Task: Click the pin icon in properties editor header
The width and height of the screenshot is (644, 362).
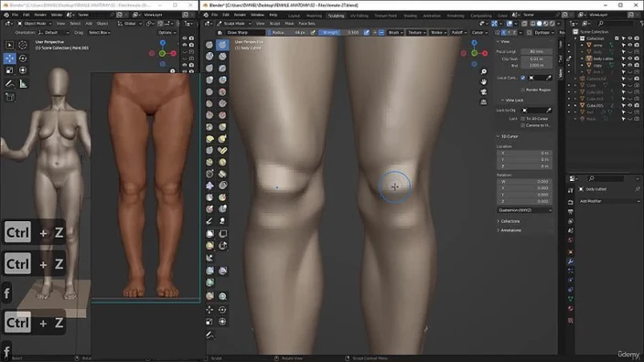Action: [x=637, y=189]
